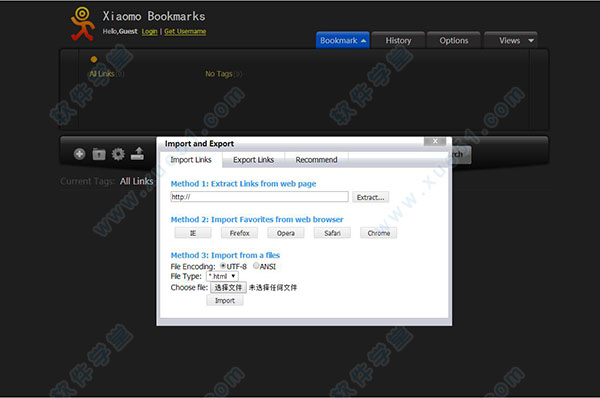The height and width of the screenshot is (398, 600).
Task: Click the 'Import and Export' dialog title
Action: click(x=199, y=144)
